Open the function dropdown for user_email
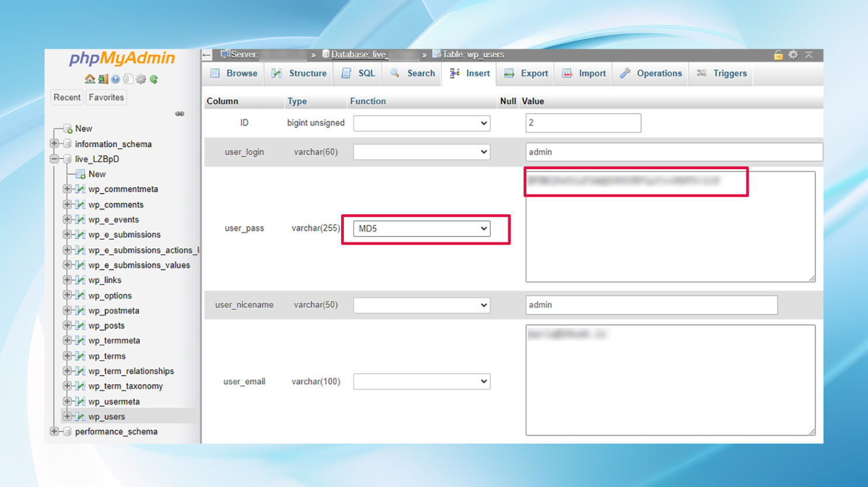The width and height of the screenshot is (868, 487). click(421, 381)
